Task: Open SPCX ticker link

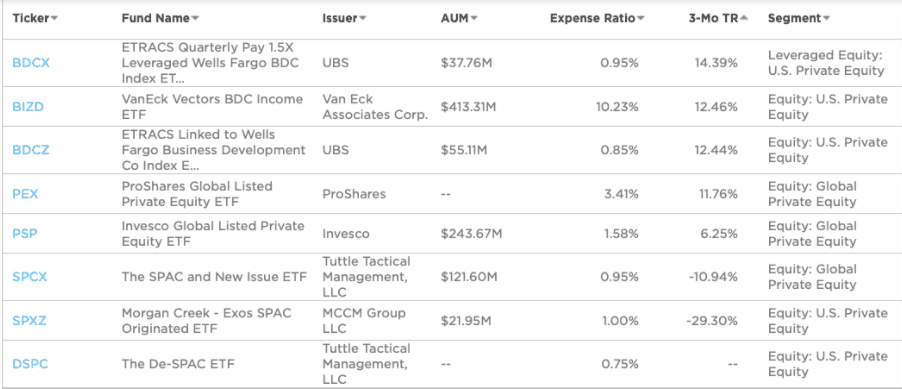Action: pyautogui.click(x=30, y=277)
